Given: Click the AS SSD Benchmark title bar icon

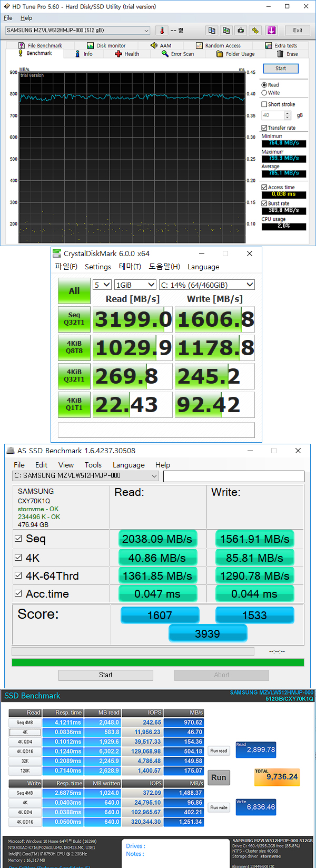Looking at the screenshot, I should point(10,451).
